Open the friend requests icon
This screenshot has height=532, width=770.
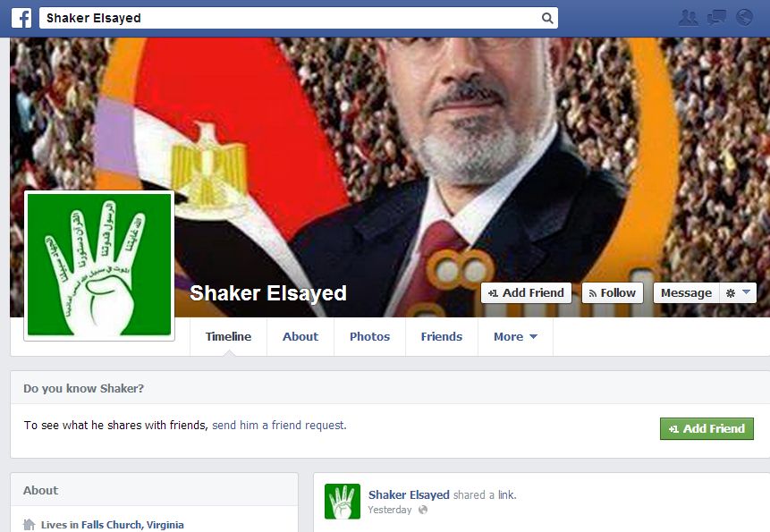688,18
